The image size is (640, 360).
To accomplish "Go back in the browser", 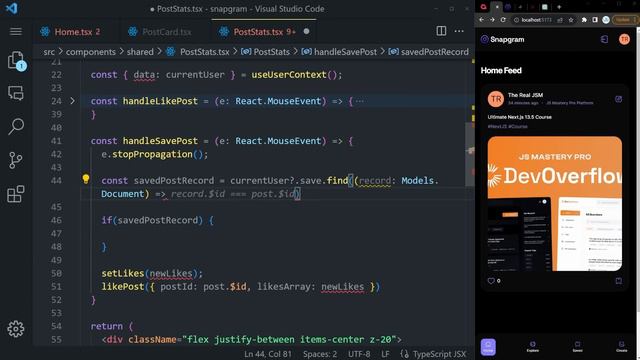I will (482, 20).
